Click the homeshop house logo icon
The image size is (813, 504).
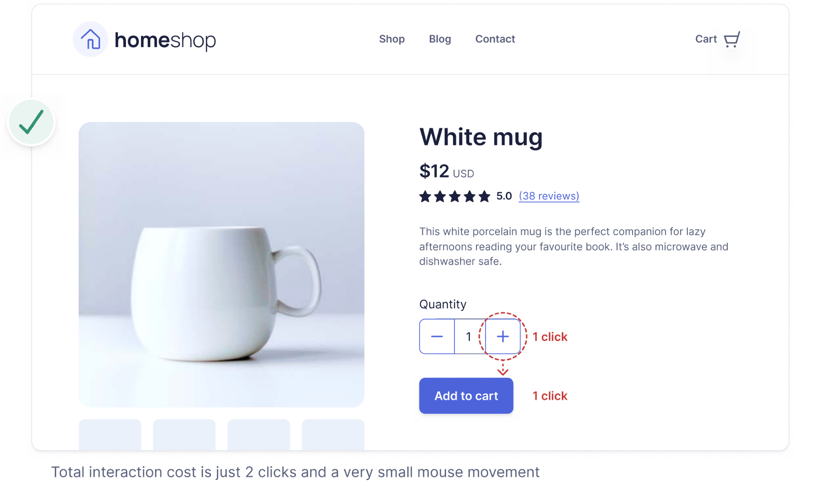90,39
